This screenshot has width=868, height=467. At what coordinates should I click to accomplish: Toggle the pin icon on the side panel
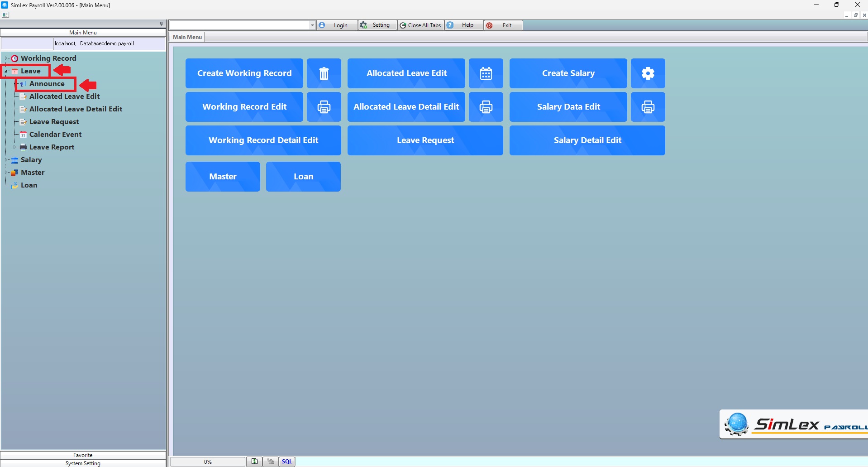[161, 24]
